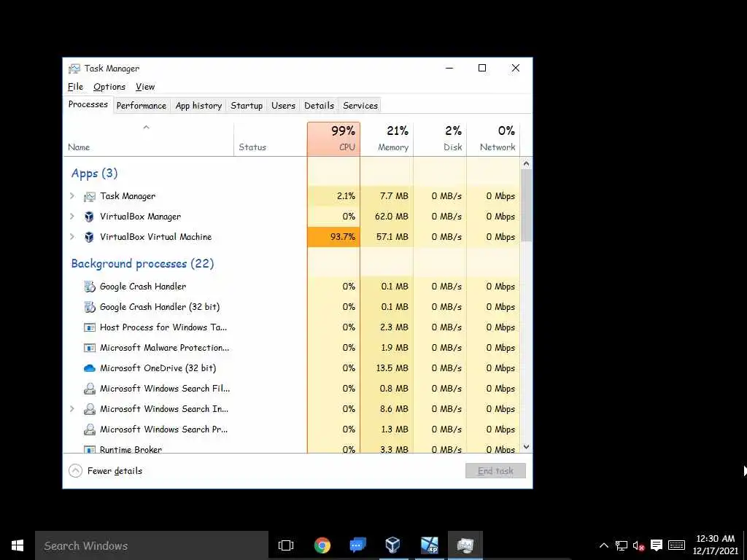
Task: Switch to XP virtual machine taskbar icon
Action: [429, 545]
